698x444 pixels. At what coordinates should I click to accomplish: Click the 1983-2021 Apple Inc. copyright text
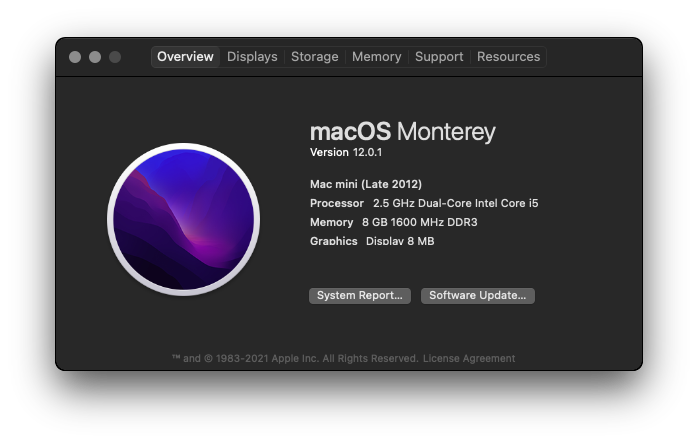coord(296,358)
